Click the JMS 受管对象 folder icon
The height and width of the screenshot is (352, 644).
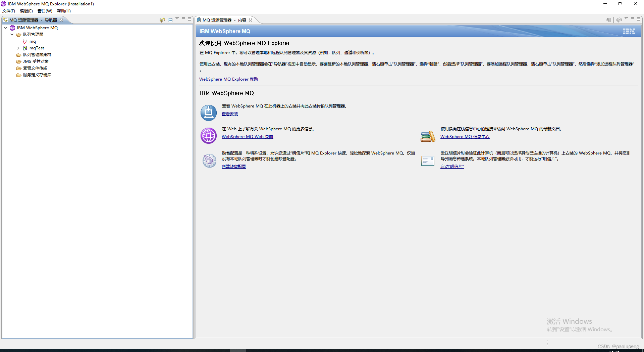(x=19, y=61)
